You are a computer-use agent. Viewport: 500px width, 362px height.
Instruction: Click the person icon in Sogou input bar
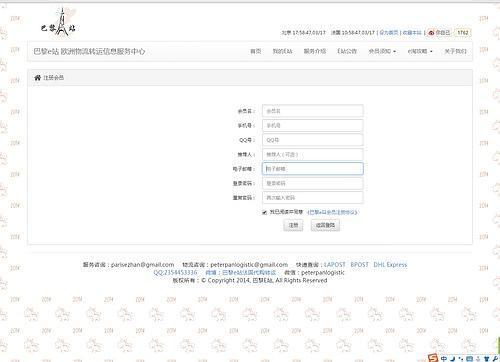(x=478, y=359)
